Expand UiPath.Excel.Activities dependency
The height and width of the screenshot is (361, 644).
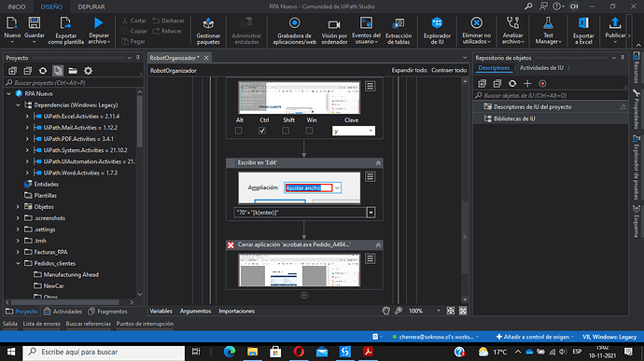(27, 117)
